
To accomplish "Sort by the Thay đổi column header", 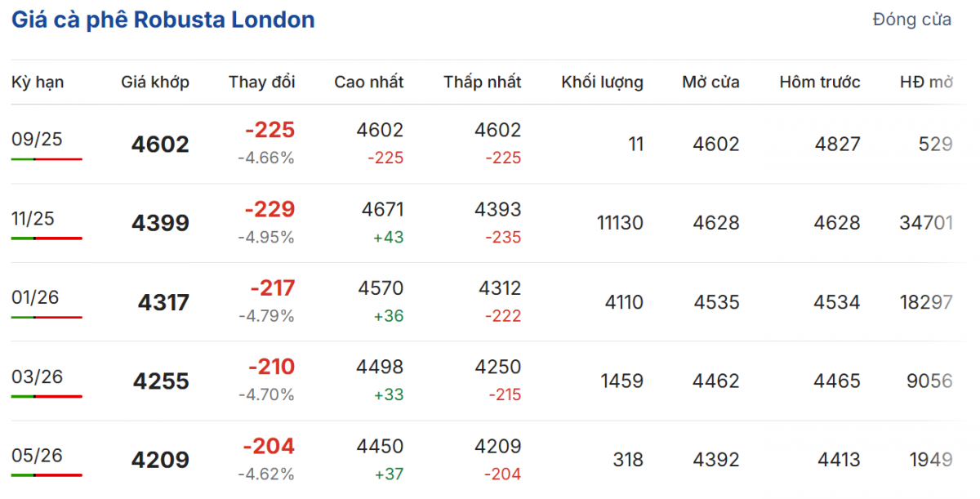I will point(261,82).
